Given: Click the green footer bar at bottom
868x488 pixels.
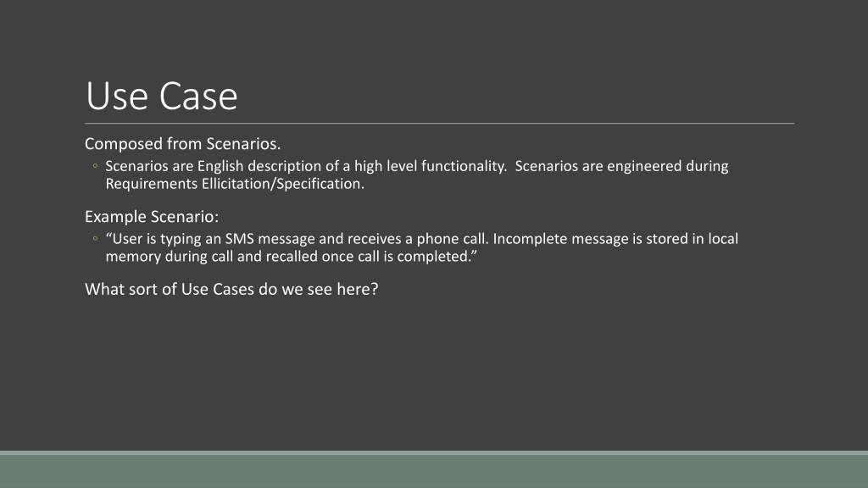Looking at the screenshot, I should click(x=434, y=471).
